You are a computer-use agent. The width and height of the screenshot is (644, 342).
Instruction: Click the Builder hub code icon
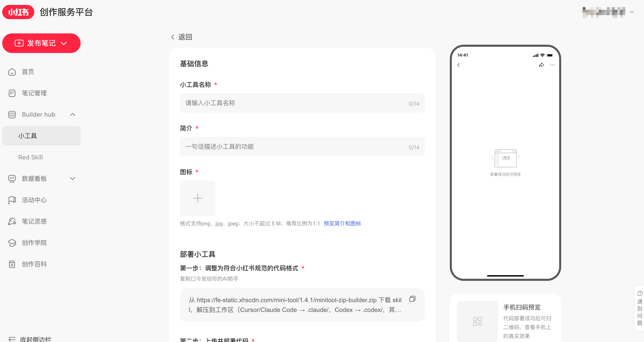click(12, 114)
